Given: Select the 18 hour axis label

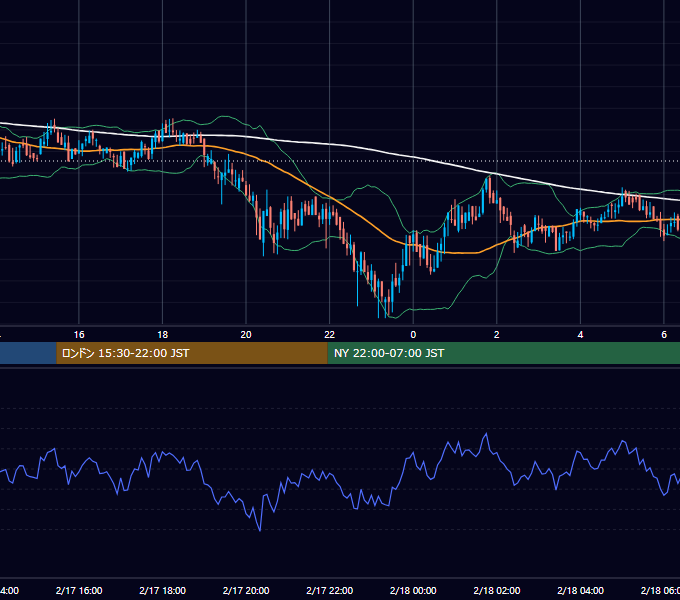Looking at the screenshot, I should [x=163, y=335].
